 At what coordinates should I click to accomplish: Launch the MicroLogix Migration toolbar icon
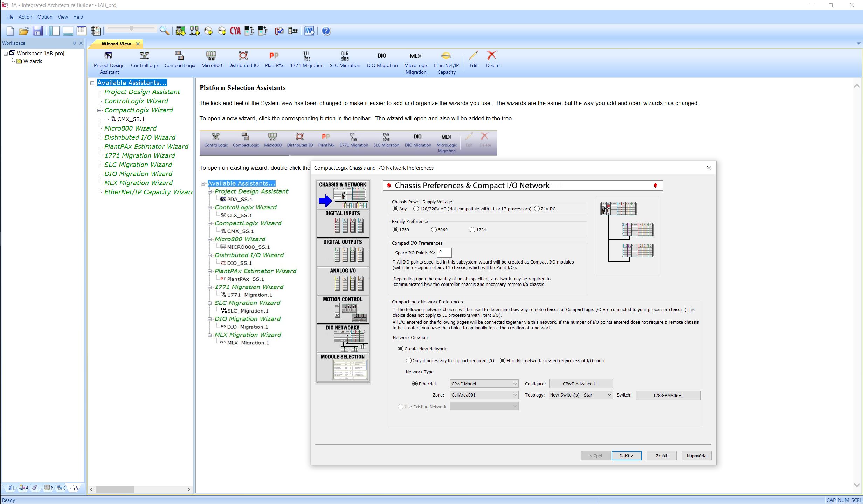tap(416, 63)
